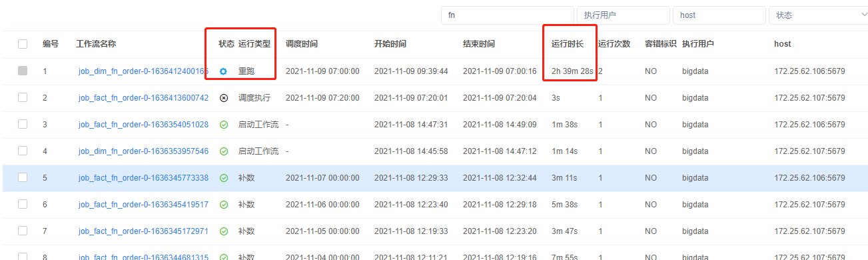The width and height of the screenshot is (868, 260).
Task: Click the end time 2021-11-08 12:29:18
Action: pos(500,205)
